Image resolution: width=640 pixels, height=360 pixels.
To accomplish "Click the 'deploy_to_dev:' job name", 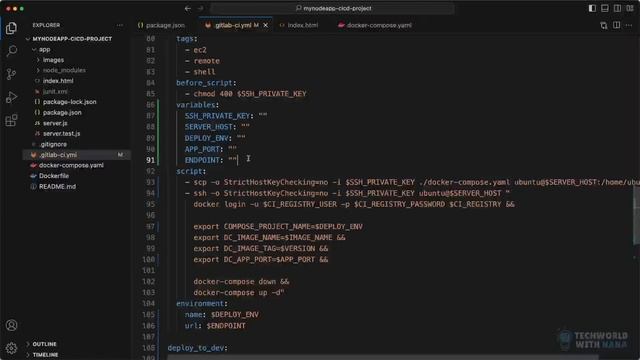I will (197, 348).
